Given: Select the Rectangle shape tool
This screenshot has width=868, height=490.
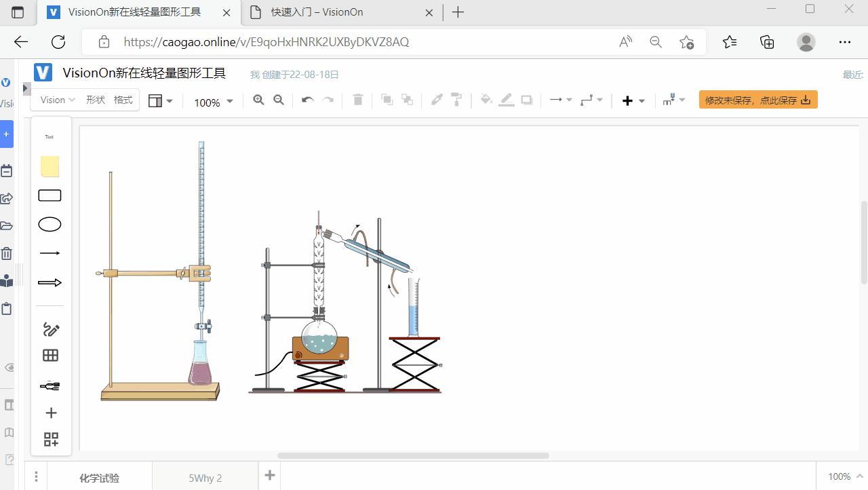Looking at the screenshot, I should pyautogui.click(x=50, y=195).
